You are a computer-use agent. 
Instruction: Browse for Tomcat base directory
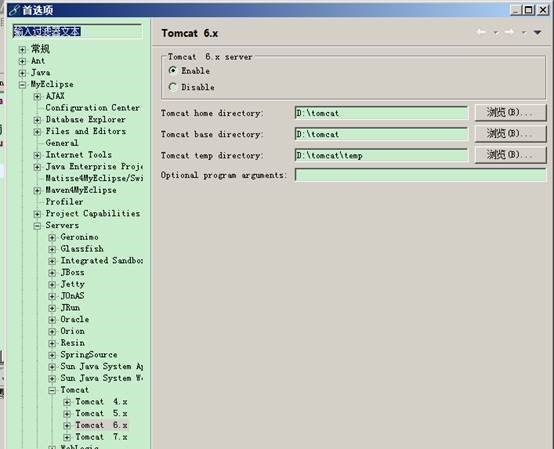511,134
